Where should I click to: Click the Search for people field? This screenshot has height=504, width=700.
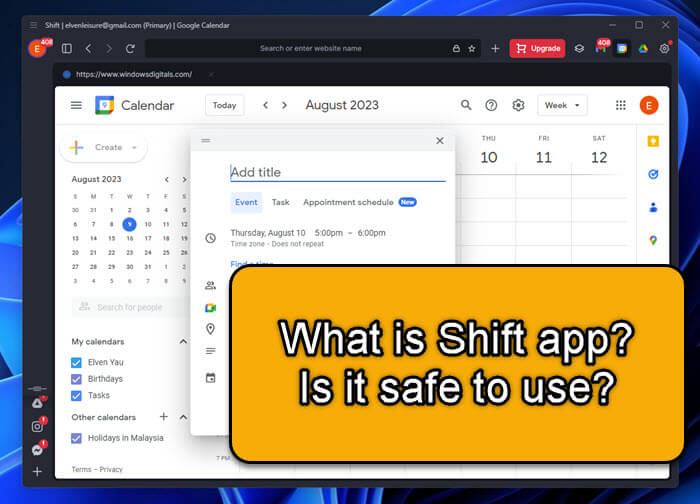coord(130,307)
